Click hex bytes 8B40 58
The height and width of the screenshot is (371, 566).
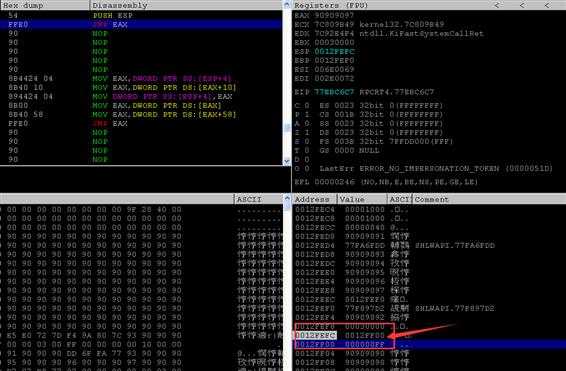pyautogui.click(x=26, y=114)
